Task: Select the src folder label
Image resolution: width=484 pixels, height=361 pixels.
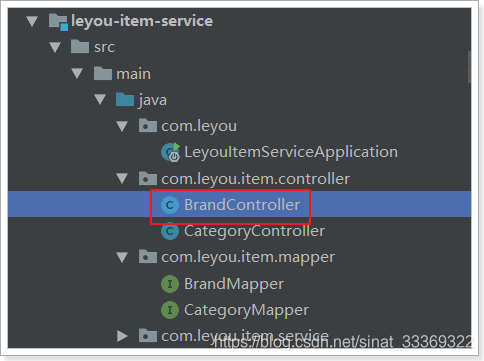Action: (x=104, y=47)
